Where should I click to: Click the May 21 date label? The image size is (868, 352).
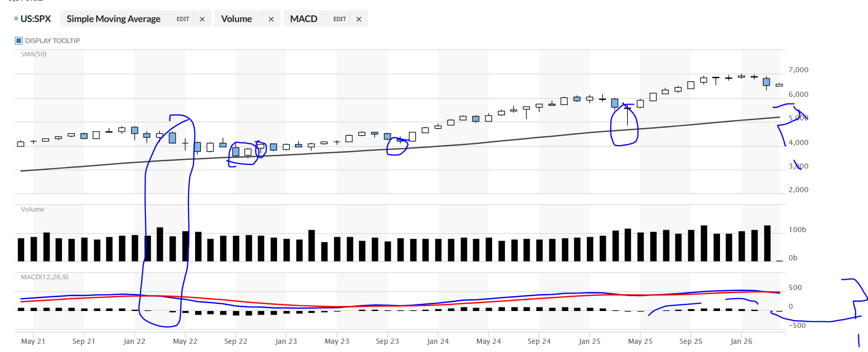[x=33, y=341]
